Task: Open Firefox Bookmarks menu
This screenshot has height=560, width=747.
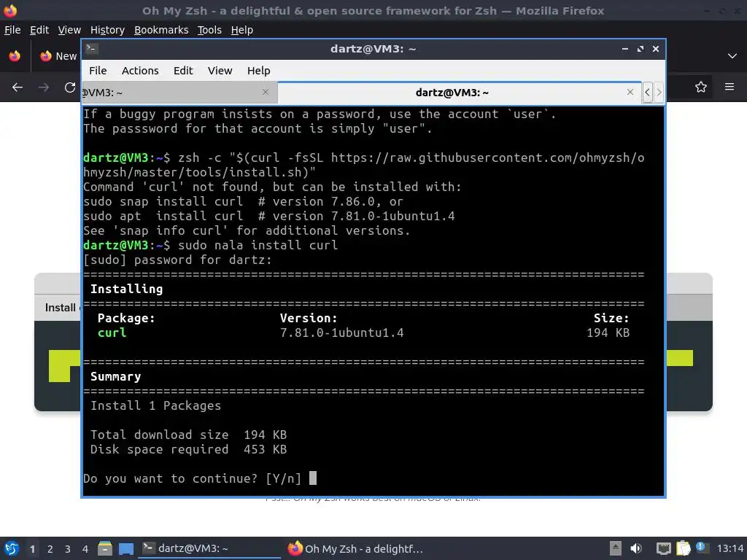Action: pos(161,30)
